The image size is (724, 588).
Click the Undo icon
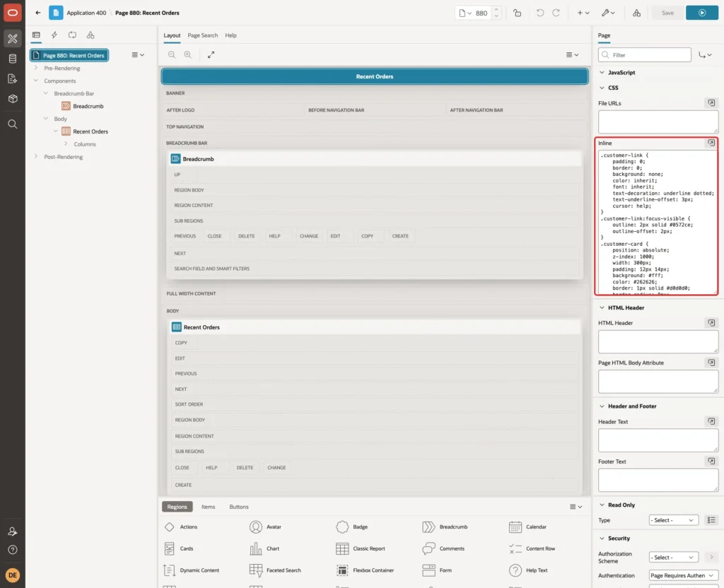[x=539, y=13]
